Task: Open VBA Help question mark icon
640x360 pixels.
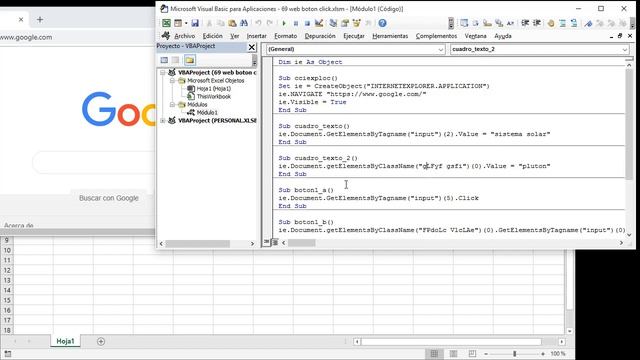Action: click(x=382, y=23)
